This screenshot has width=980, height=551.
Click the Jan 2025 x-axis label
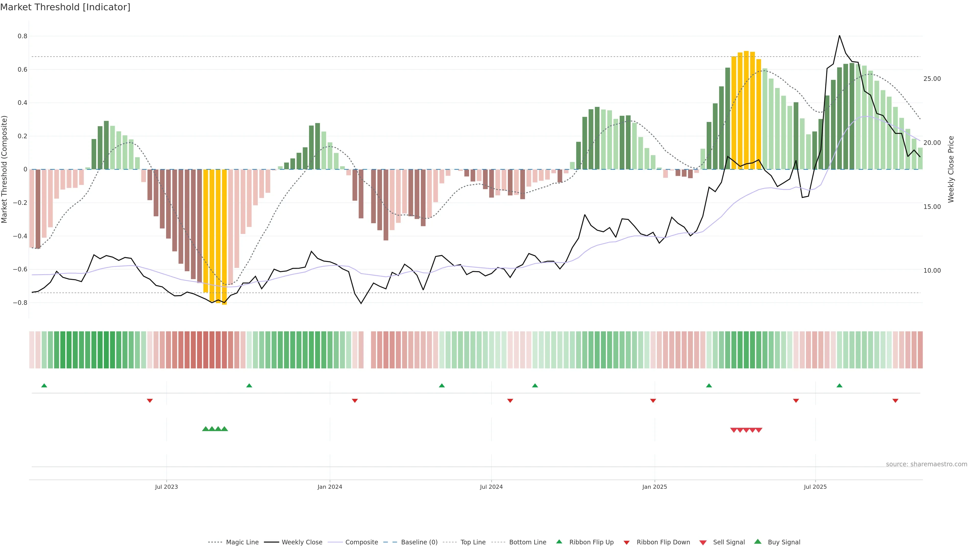tap(654, 487)
